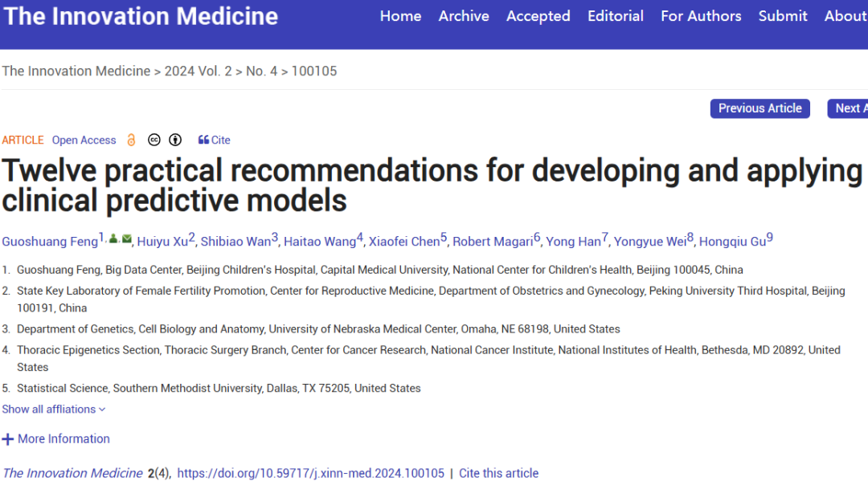The image size is (868, 485).
Task: Click the Creative Commons CC icon
Action: pos(154,140)
